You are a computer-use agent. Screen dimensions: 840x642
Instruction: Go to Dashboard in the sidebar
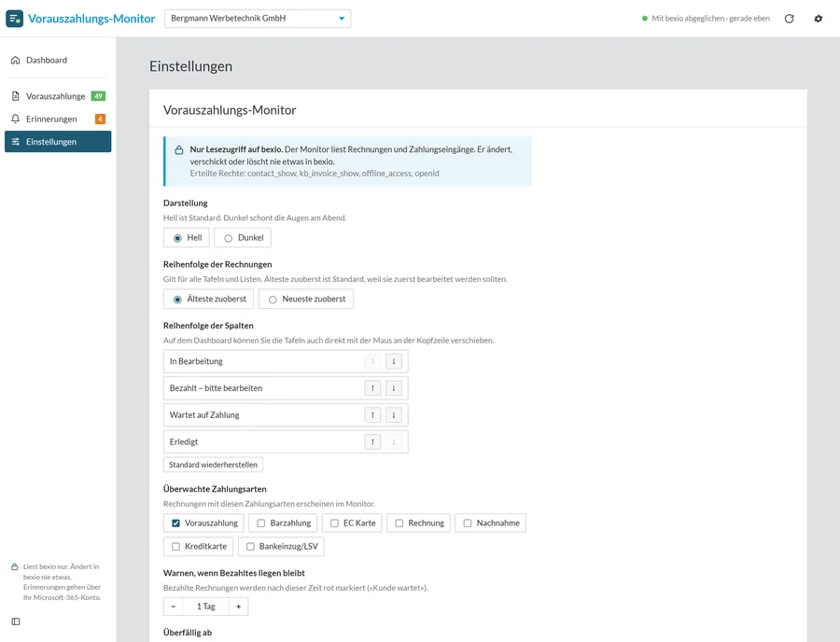tap(58, 60)
